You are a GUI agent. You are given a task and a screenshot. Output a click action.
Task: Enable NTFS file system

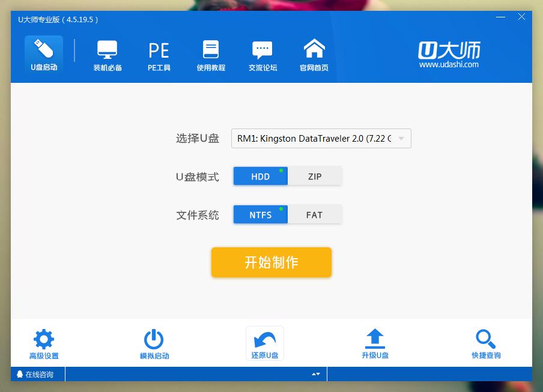tap(260, 214)
